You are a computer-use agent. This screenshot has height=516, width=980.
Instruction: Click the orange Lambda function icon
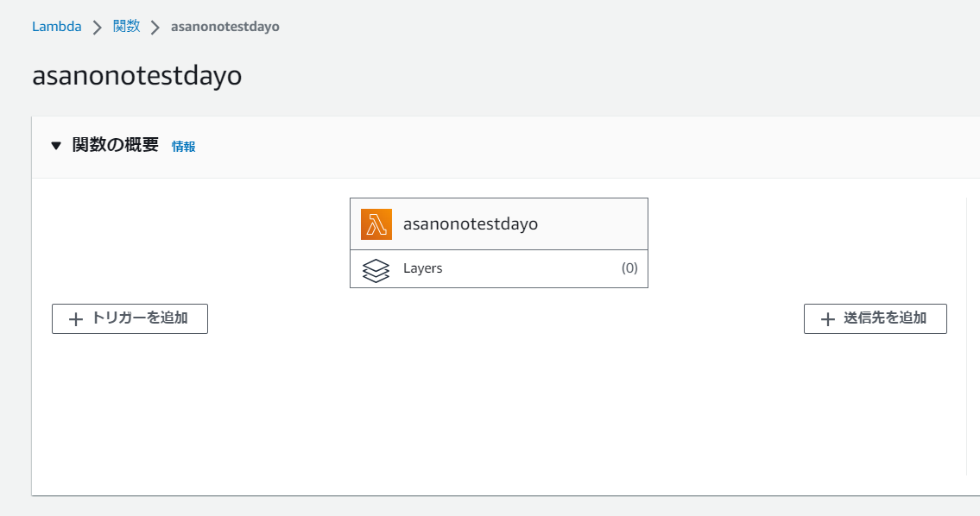(x=376, y=224)
